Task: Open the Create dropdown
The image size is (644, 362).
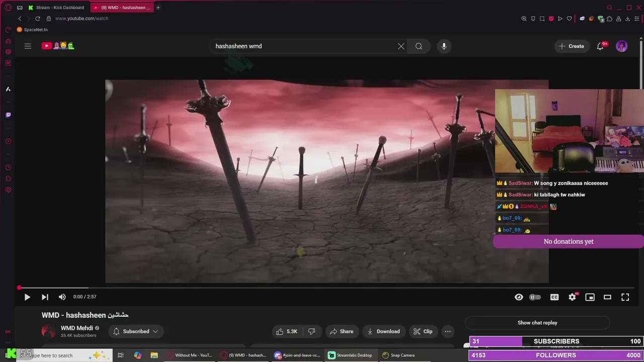Action: (572, 46)
